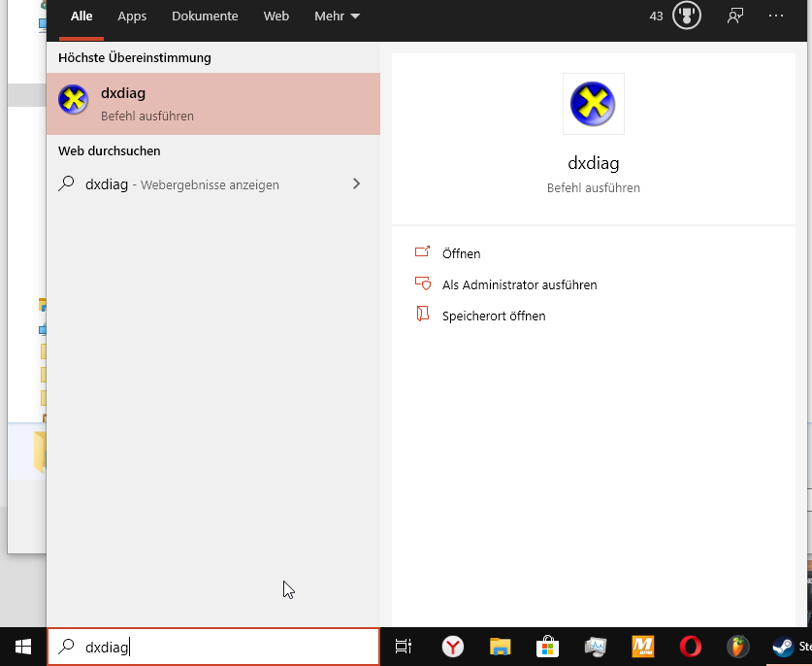Run dxdiag via Als Administrator ausführen
This screenshot has height=666, width=812.
pyautogui.click(x=519, y=284)
